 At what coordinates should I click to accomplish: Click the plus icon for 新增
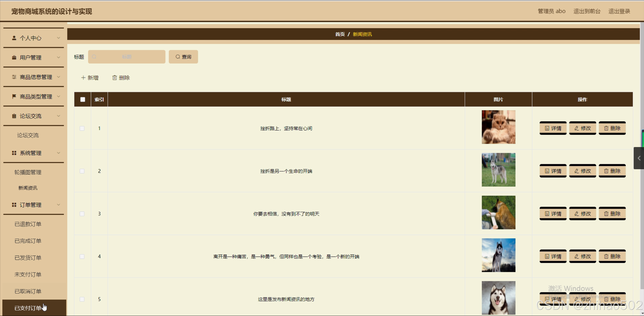tap(83, 78)
